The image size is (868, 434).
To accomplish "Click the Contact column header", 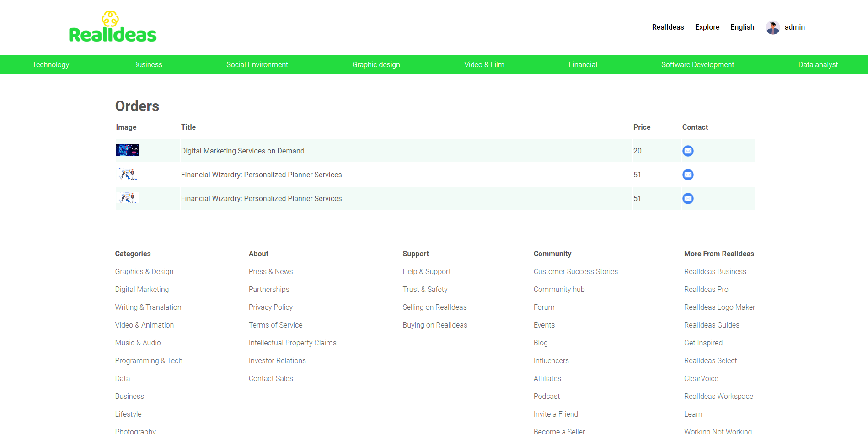I will coord(695,127).
